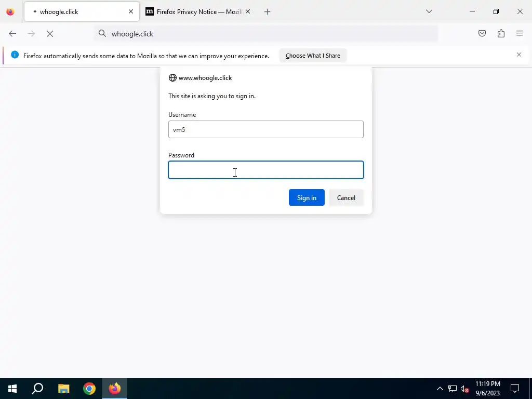Open the Firefox application menu
This screenshot has height=399, width=532.
click(x=520, y=33)
